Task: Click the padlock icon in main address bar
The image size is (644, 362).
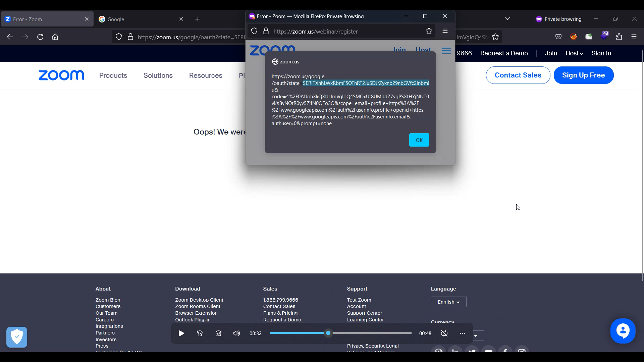Action: [x=130, y=37]
